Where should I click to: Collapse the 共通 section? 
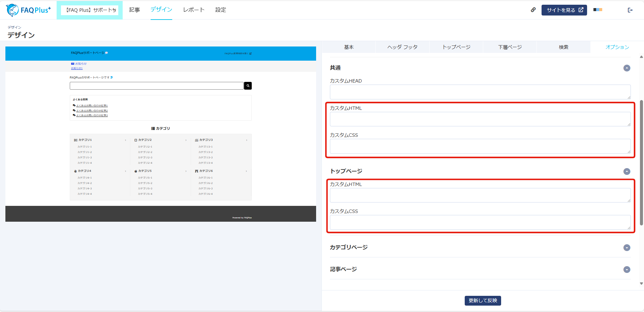coord(627,68)
